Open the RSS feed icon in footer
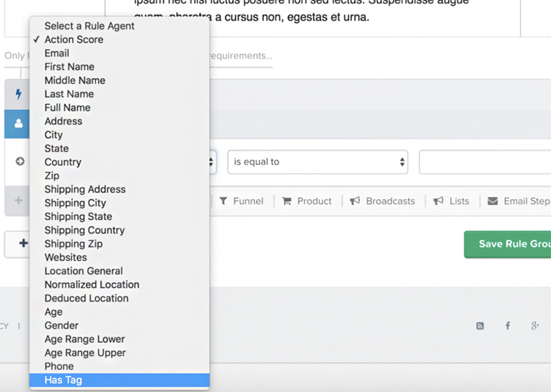The image size is (551, 392). click(480, 326)
